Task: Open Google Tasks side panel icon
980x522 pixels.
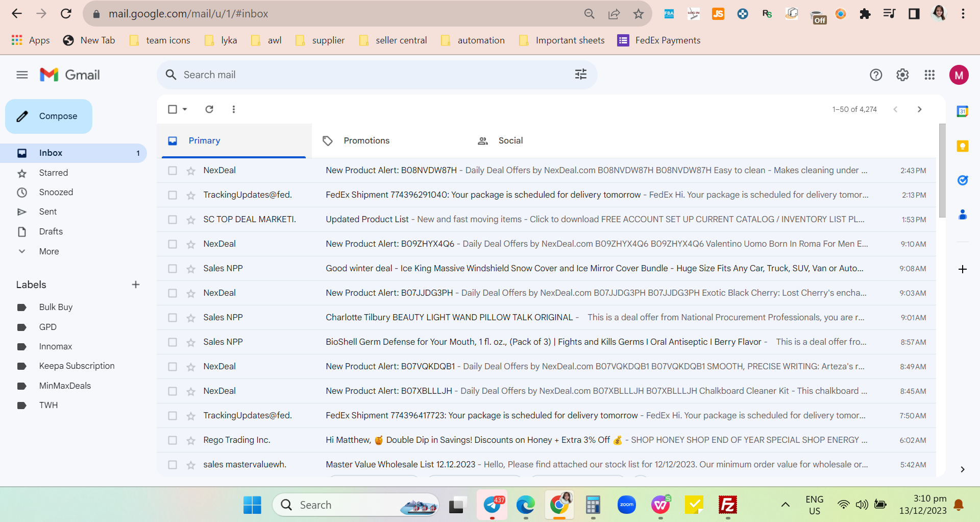Action: pos(963,180)
